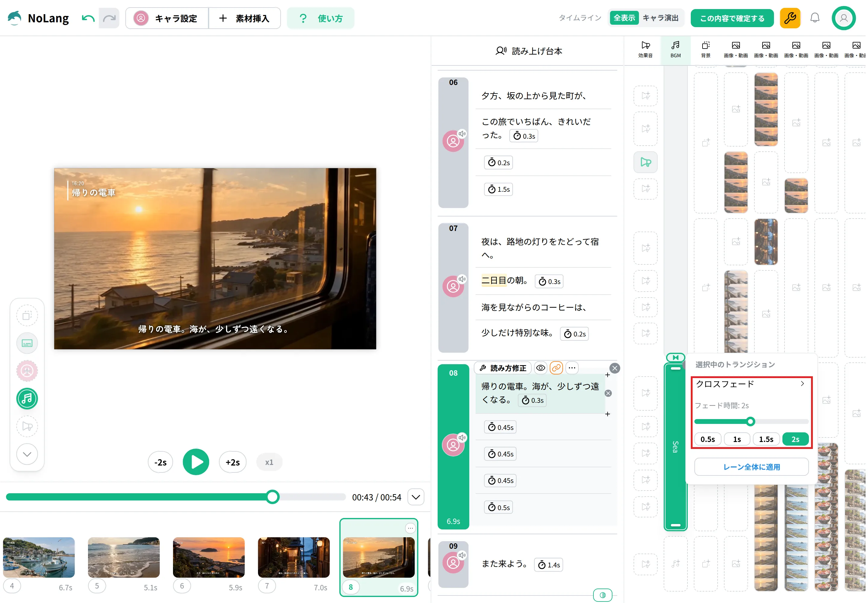Click the orange link icon in scene 08 toolbar
This screenshot has width=868, height=603.
[x=556, y=368]
